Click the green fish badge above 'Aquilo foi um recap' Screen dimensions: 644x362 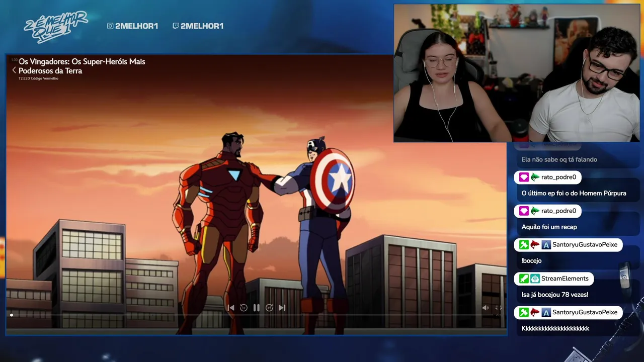535,211
